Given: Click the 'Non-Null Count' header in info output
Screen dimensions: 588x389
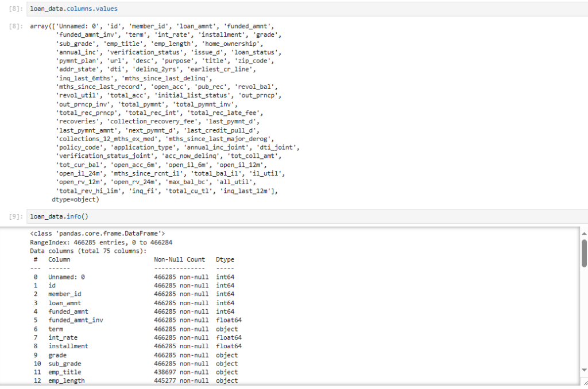Looking at the screenshot, I should [179, 259].
